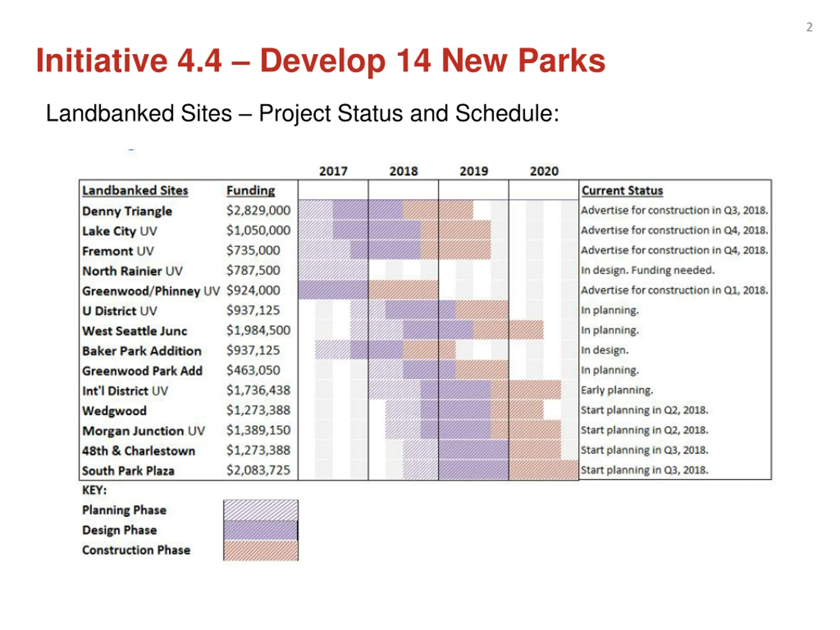840x630 pixels.
Task: Click 'Advertise for construction in Q3, 2018.' status
Action: pos(675,210)
